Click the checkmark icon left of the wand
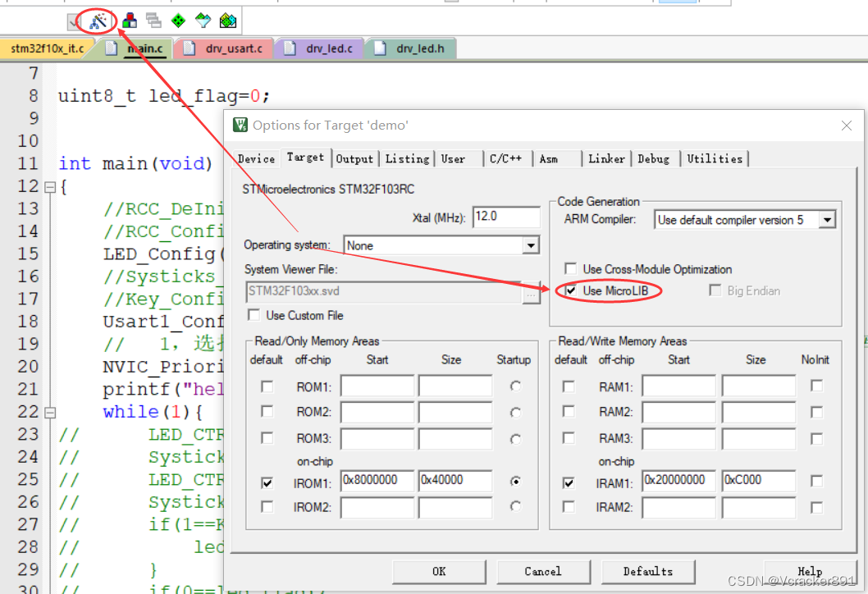868x594 pixels. [x=72, y=21]
